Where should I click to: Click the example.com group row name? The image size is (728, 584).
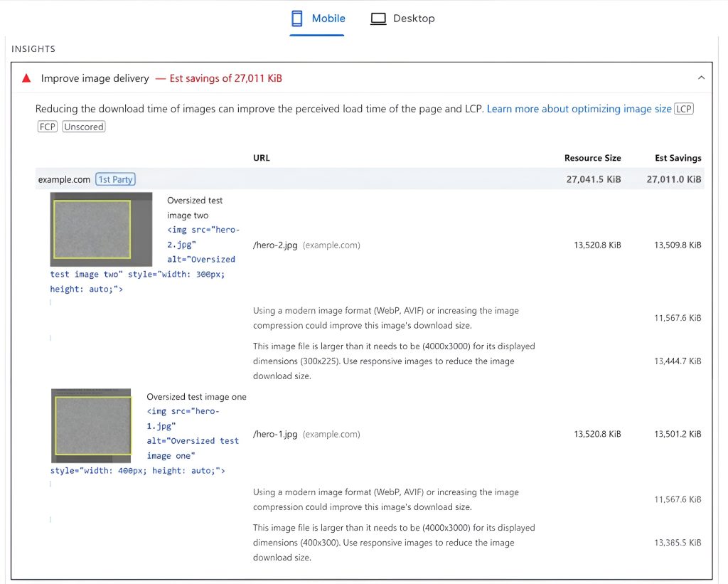click(64, 179)
